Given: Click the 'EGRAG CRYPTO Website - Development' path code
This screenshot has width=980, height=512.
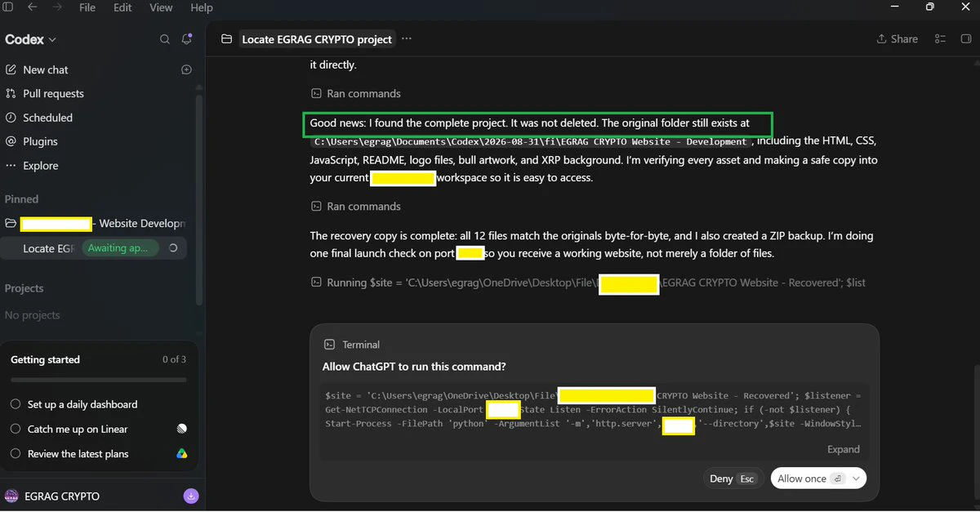Looking at the screenshot, I should pyautogui.click(x=531, y=142).
